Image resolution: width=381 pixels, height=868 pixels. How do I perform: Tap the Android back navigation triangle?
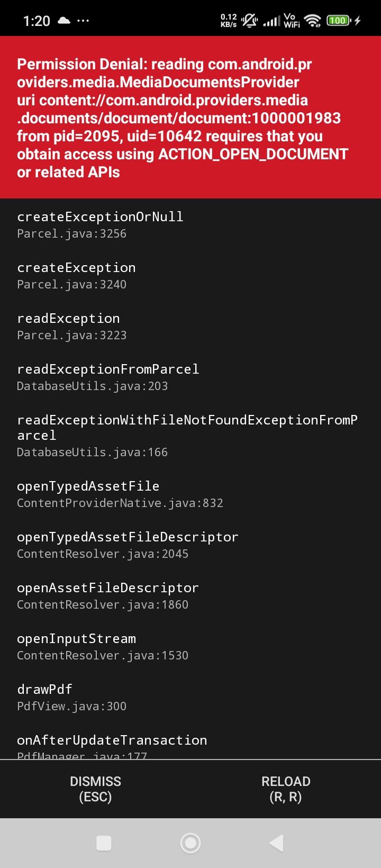click(x=276, y=843)
